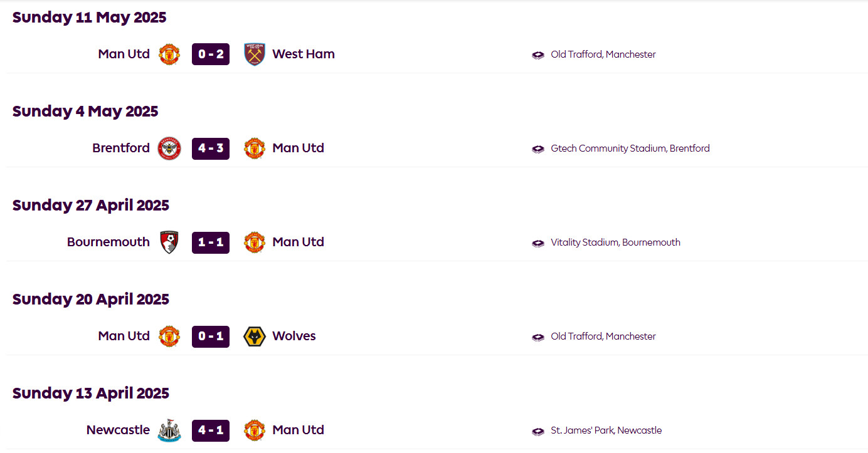Click the Sunday 27 April 2025 heading
This screenshot has height=453, width=868.
coord(91,206)
